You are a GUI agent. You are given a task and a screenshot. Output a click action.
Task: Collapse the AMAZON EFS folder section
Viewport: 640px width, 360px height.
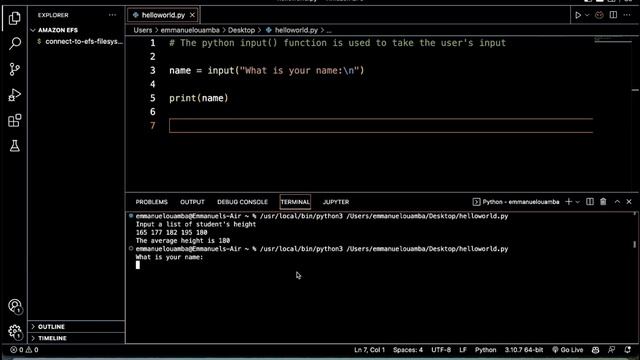coord(58,30)
